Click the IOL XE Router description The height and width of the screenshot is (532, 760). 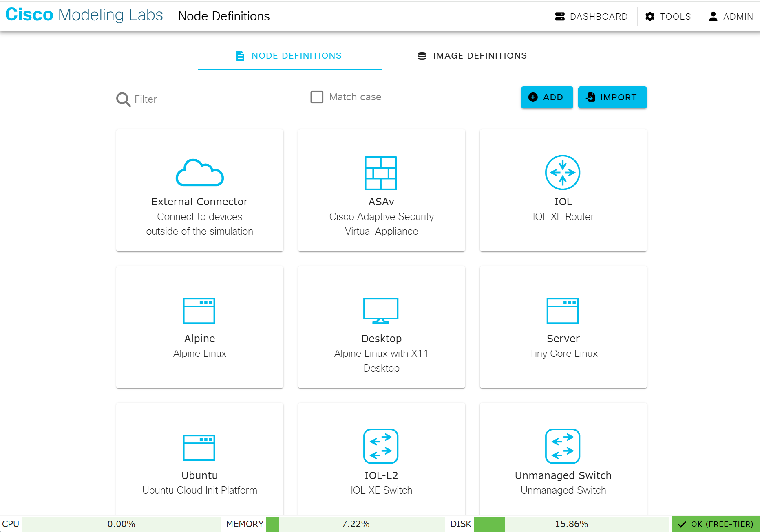(x=563, y=217)
